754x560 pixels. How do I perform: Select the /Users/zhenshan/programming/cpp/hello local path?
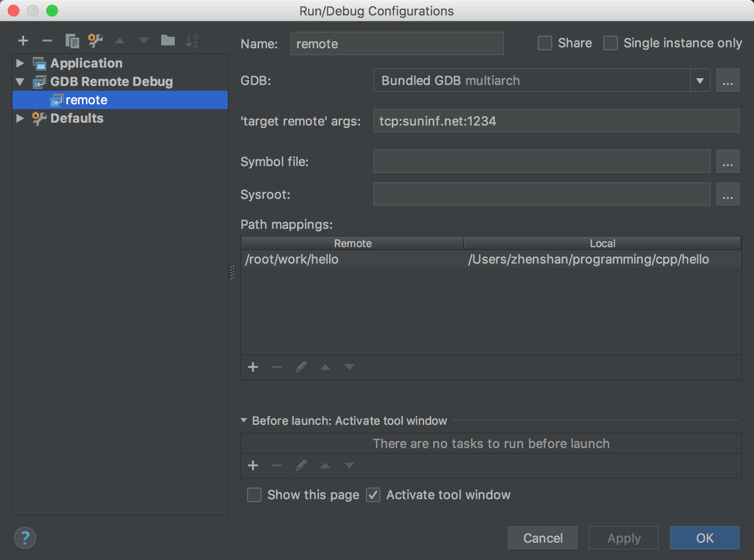[x=602, y=259]
